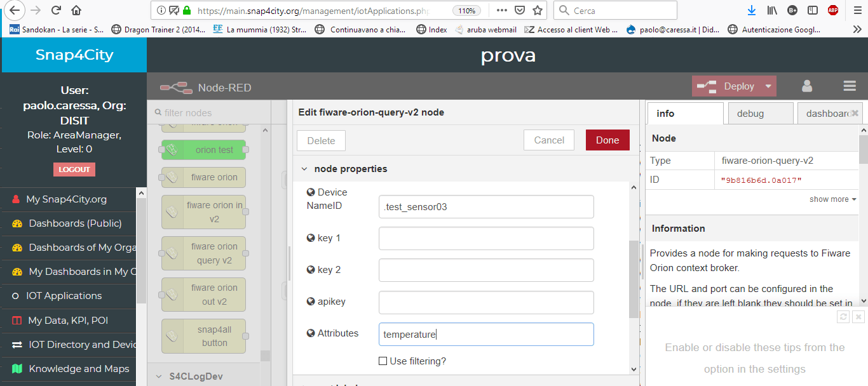Collapse the S4CLogDev palette category
The height and width of the screenshot is (386, 868).
coord(159,376)
